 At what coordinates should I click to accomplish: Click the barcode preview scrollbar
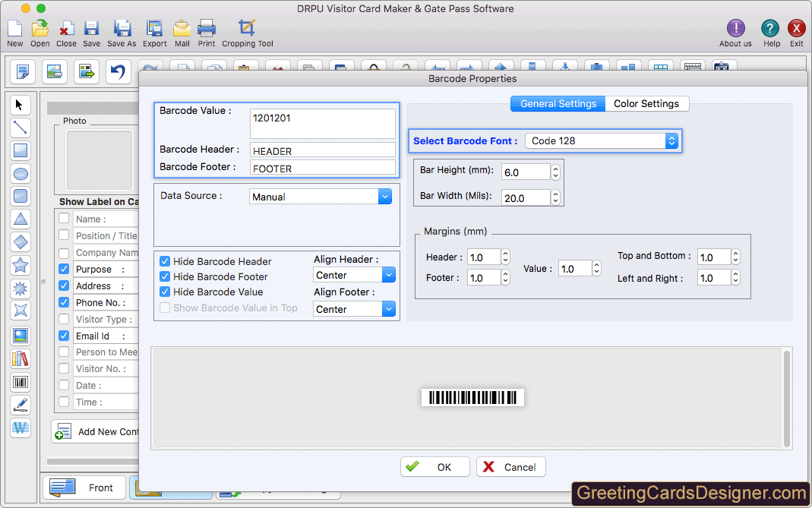point(786,398)
